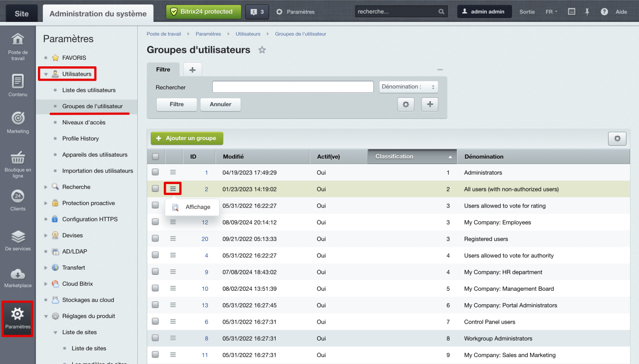Check the Users allowed to vote for authority checkbox
Image resolution: width=639 pixels, height=364 pixels.
click(x=155, y=255)
